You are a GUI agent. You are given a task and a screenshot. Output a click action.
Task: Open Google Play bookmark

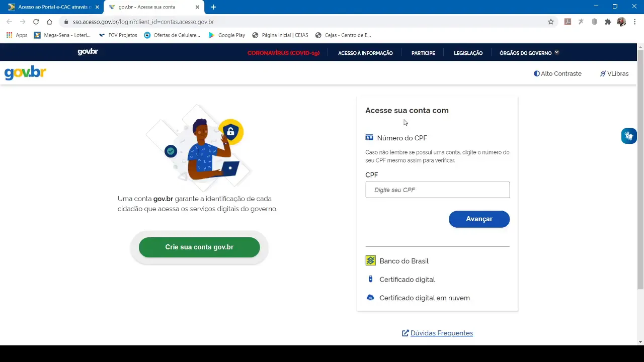227,35
